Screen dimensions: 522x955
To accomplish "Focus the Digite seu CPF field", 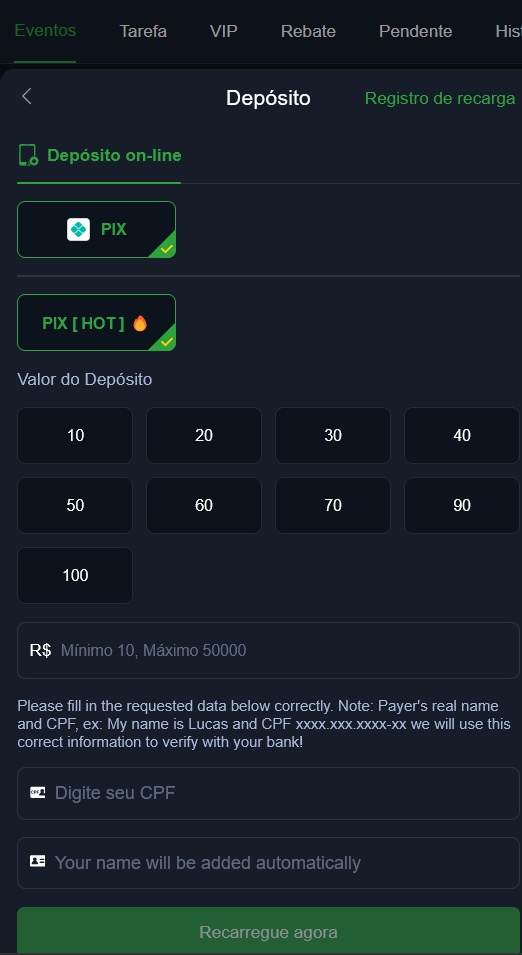I will click(268, 793).
